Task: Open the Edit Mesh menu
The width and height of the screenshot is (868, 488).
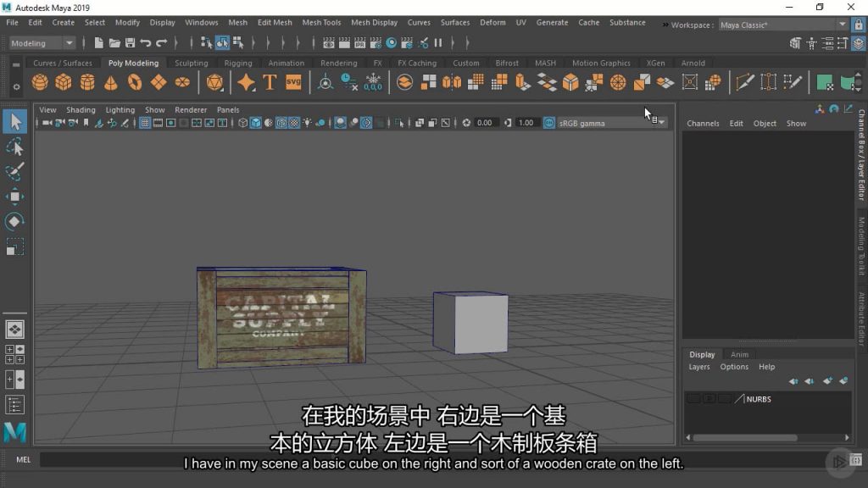Action: point(275,23)
